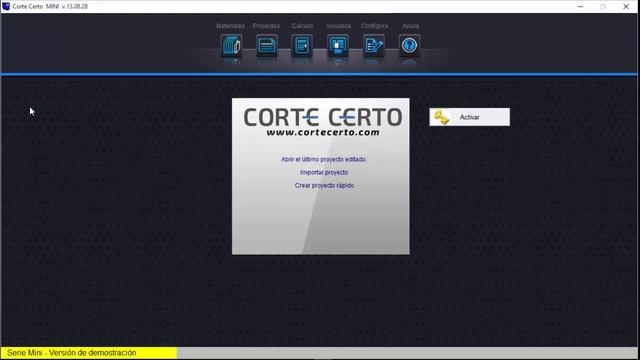Open the Proyectos icon
Image resolution: width=640 pixels, height=360 pixels.
pyautogui.click(x=267, y=45)
